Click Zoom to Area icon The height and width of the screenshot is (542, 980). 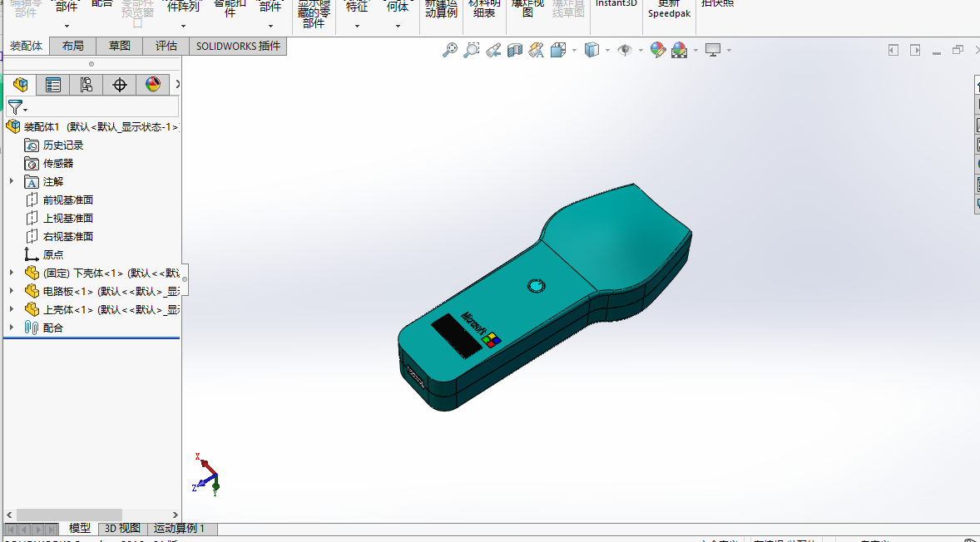pos(471,50)
